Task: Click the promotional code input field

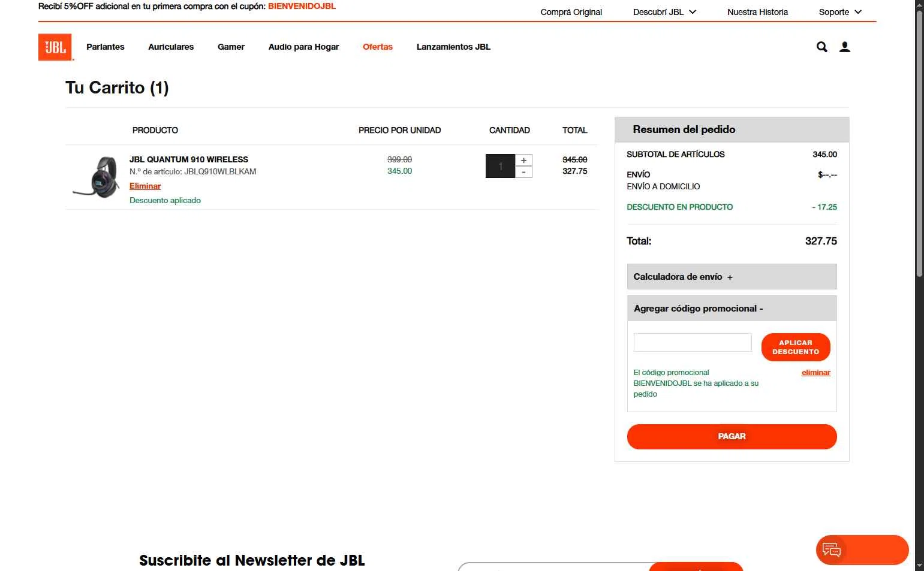Action: (x=693, y=343)
